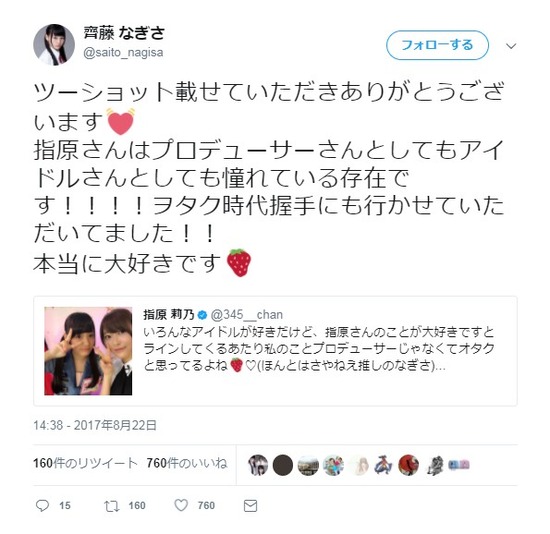Open the red-toned liker avatar

(x=409, y=465)
